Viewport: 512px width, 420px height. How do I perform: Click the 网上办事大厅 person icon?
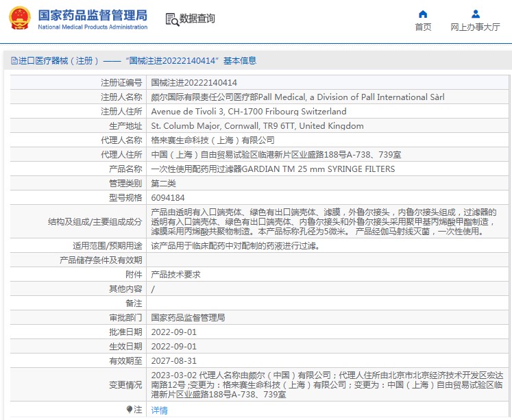pyautogui.click(x=476, y=14)
